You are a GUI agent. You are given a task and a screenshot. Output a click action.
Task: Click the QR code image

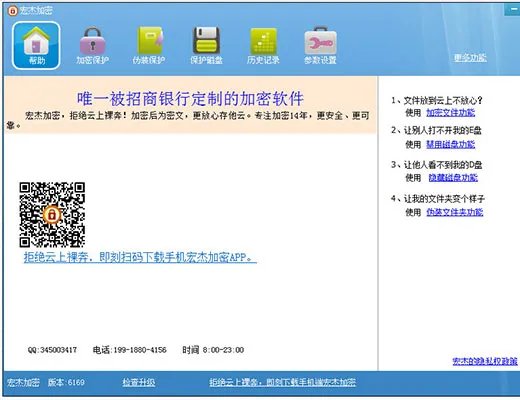coord(52,215)
